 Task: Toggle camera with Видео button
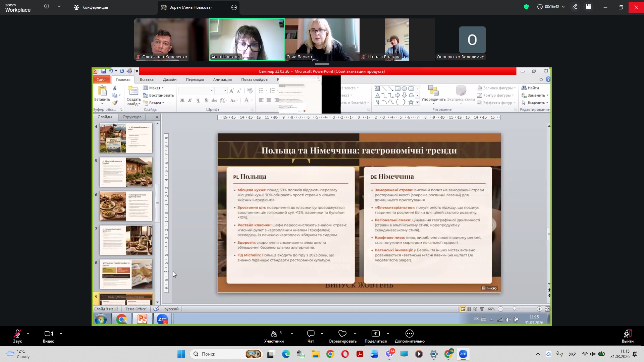49,336
